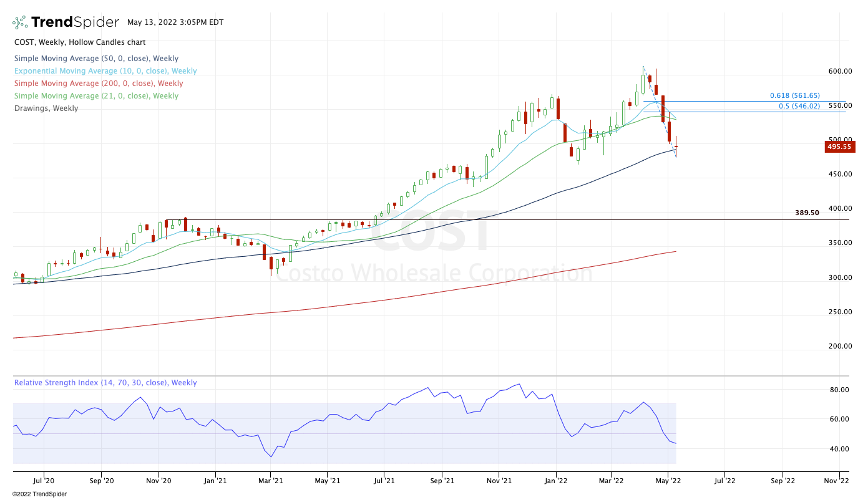Select the 200-period Simple Moving Average legend

99,84
